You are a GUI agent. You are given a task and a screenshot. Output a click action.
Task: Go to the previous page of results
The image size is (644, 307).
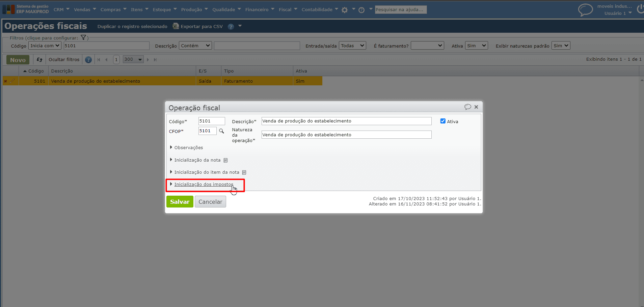[x=106, y=60]
